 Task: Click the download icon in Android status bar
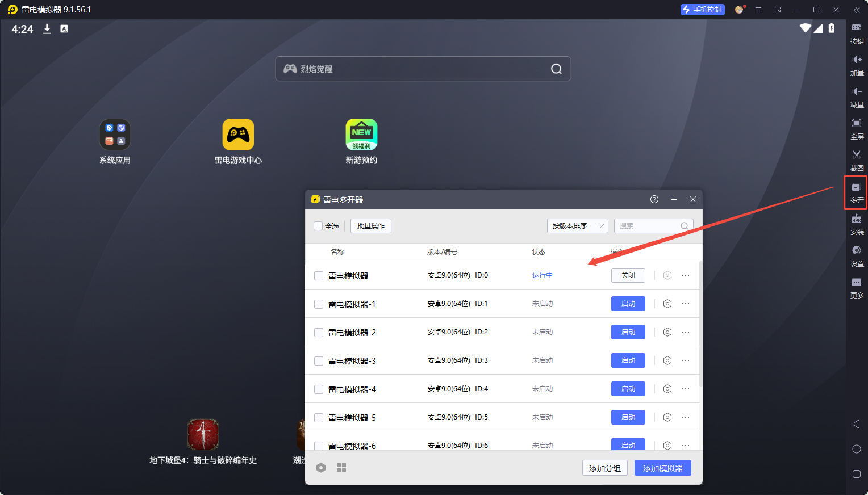[x=47, y=29]
